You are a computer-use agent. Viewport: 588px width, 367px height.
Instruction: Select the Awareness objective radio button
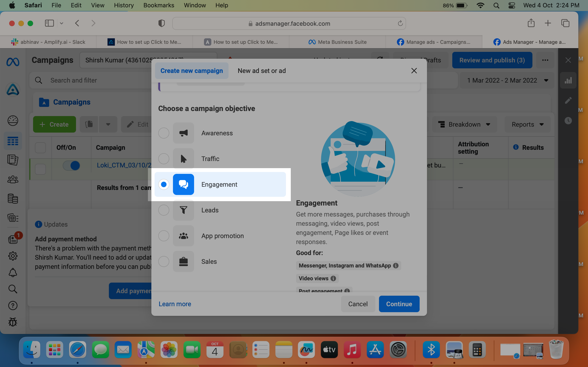(x=164, y=133)
